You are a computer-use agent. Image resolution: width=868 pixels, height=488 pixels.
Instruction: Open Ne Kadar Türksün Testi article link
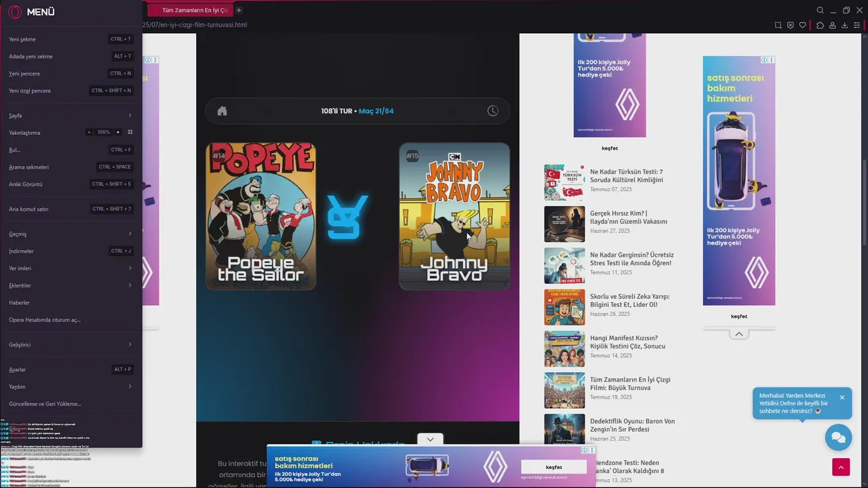pyautogui.click(x=627, y=176)
